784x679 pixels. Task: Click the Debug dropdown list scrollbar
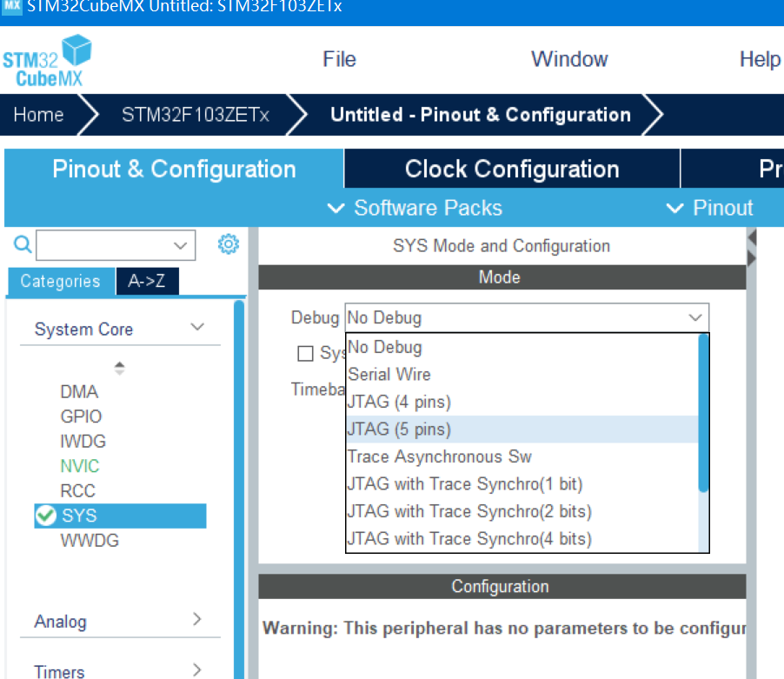click(x=703, y=414)
